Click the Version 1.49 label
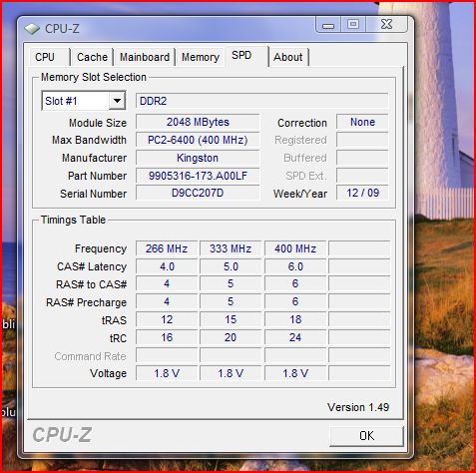Viewport: 476px width, 473px height. tap(358, 407)
